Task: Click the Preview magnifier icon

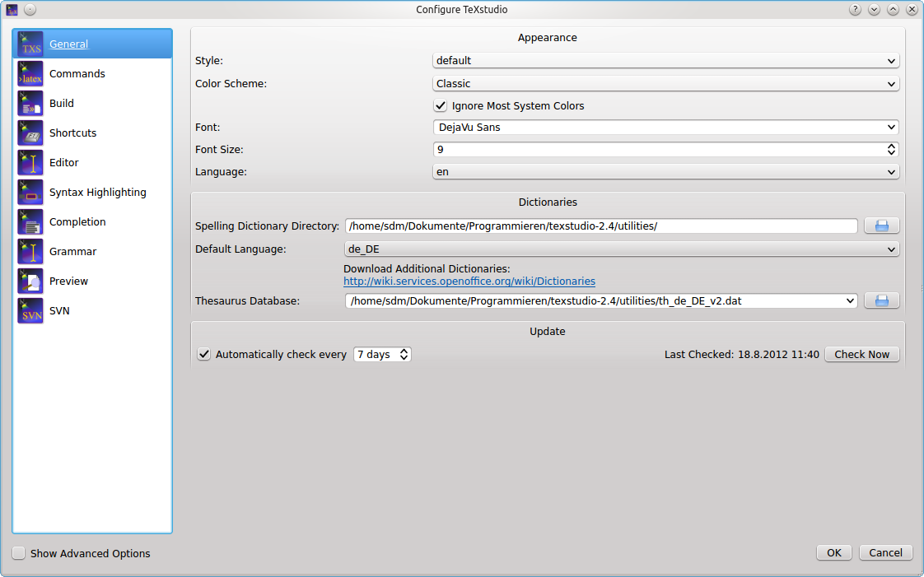Action: [x=30, y=281]
